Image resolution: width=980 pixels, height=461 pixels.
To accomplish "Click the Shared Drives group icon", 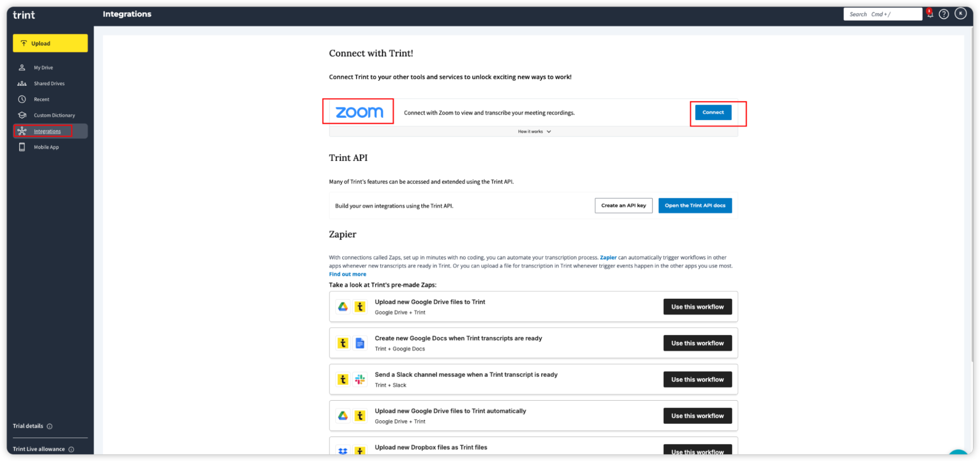I will point(22,83).
